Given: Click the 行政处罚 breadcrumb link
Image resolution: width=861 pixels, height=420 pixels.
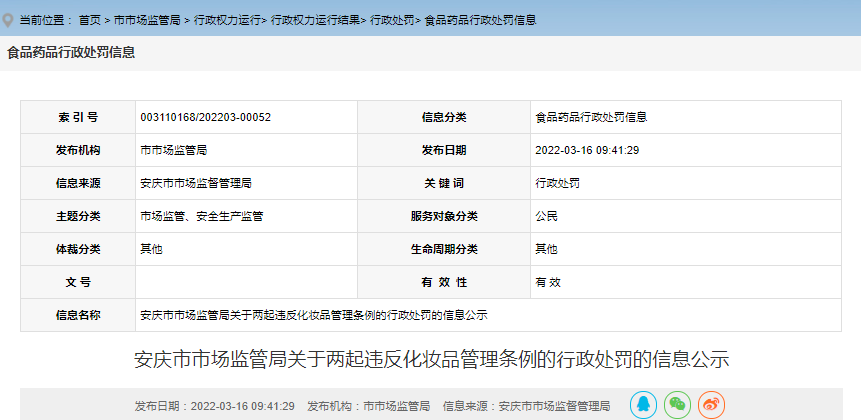Looking at the screenshot, I should tap(392, 20).
